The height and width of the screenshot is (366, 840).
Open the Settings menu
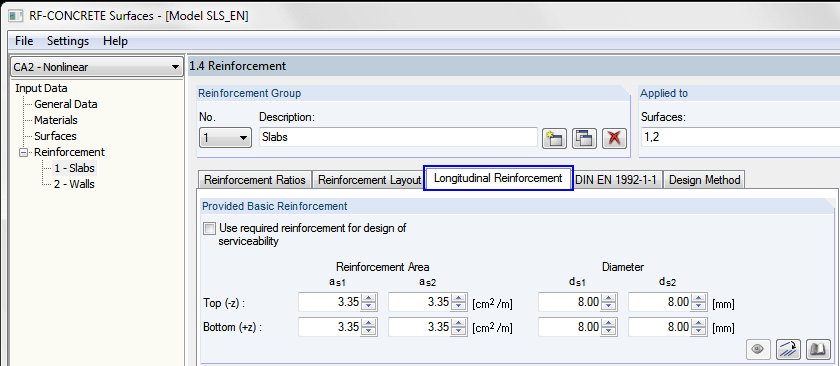pos(68,41)
